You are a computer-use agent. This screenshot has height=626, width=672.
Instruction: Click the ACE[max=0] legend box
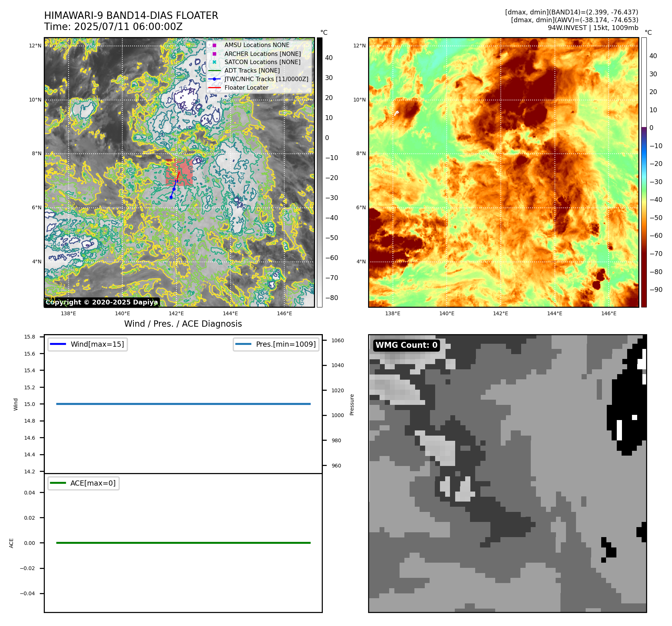tap(83, 483)
